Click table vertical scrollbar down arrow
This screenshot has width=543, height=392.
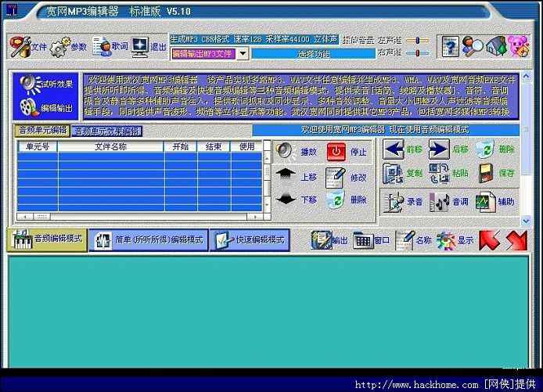tap(267, 205)
